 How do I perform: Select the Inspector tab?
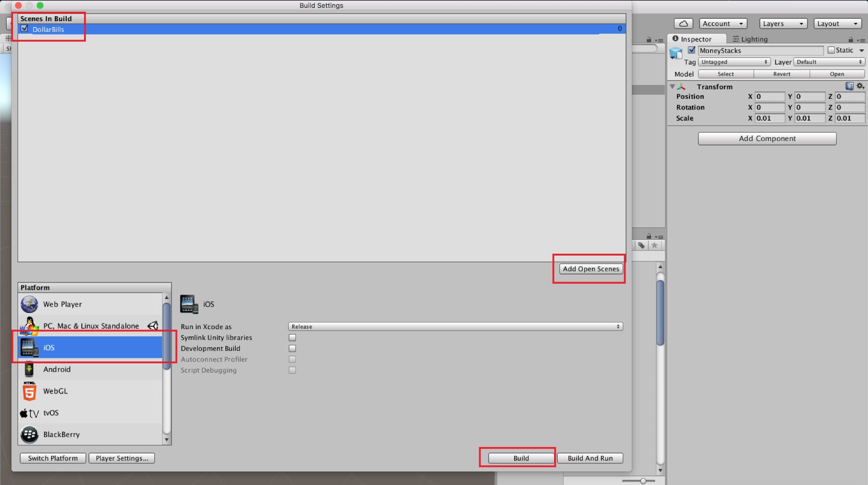click(x=696, y=39)
